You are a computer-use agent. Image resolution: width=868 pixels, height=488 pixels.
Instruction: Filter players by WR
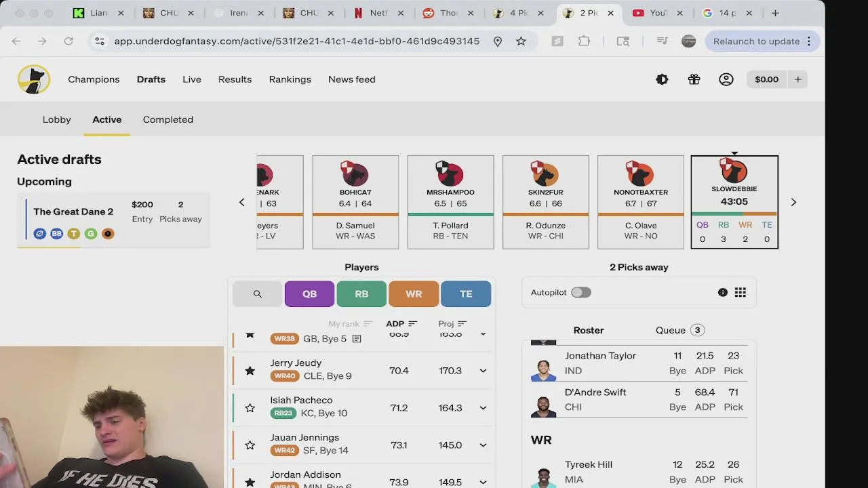pos(414,293)
